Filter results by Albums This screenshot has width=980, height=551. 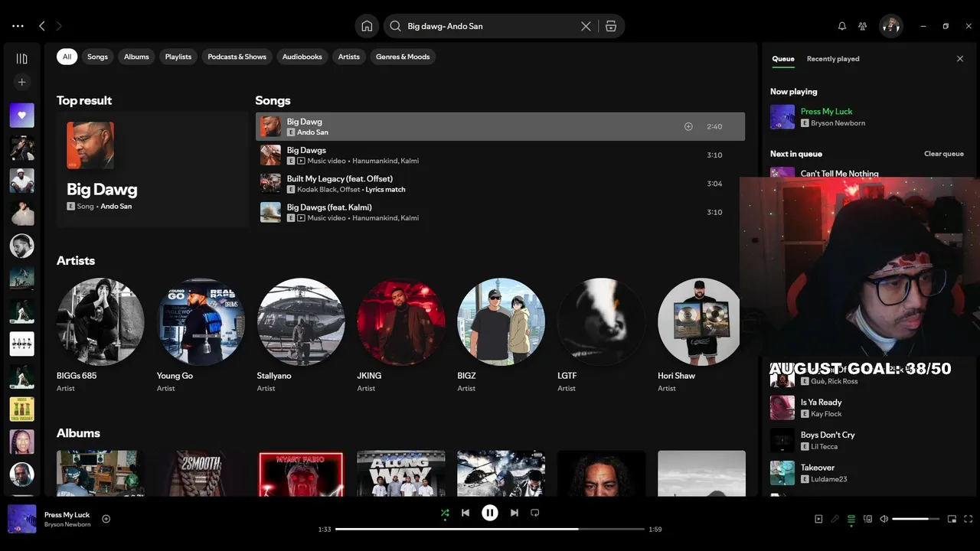coord(136,57)
